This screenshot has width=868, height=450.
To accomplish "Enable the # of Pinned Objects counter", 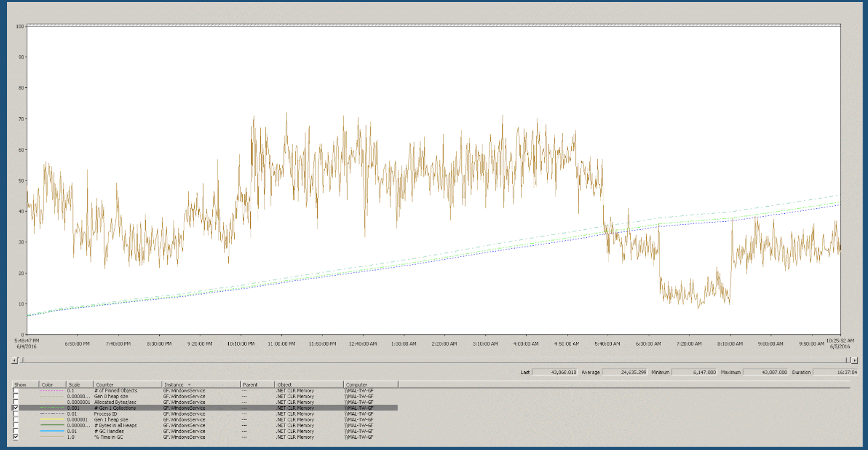I will pos(16,391).
